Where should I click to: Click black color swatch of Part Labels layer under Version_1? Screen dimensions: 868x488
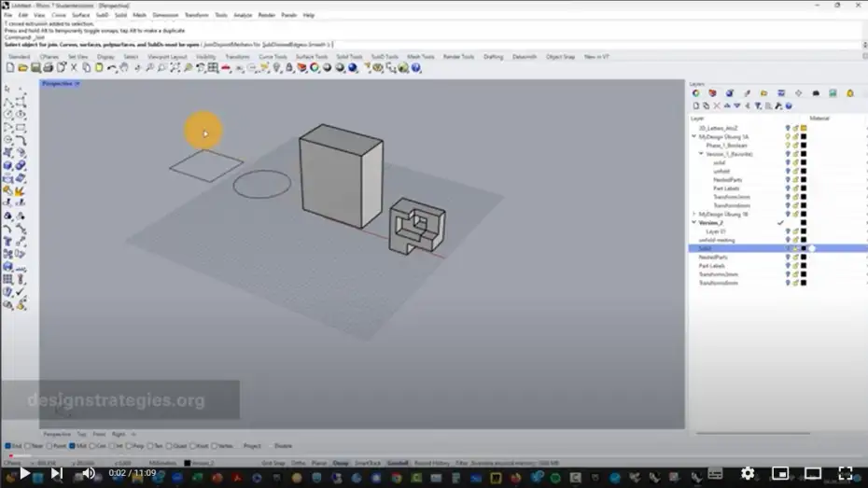804,188
